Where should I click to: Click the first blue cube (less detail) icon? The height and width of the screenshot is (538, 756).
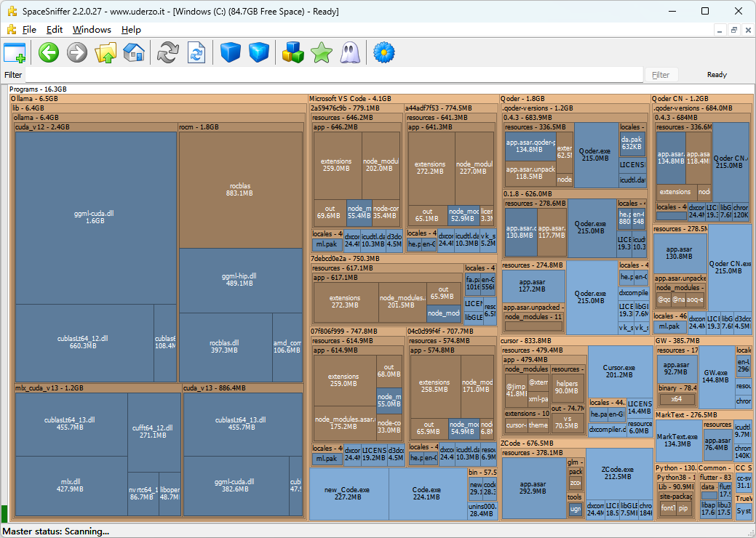coord(231,52)
